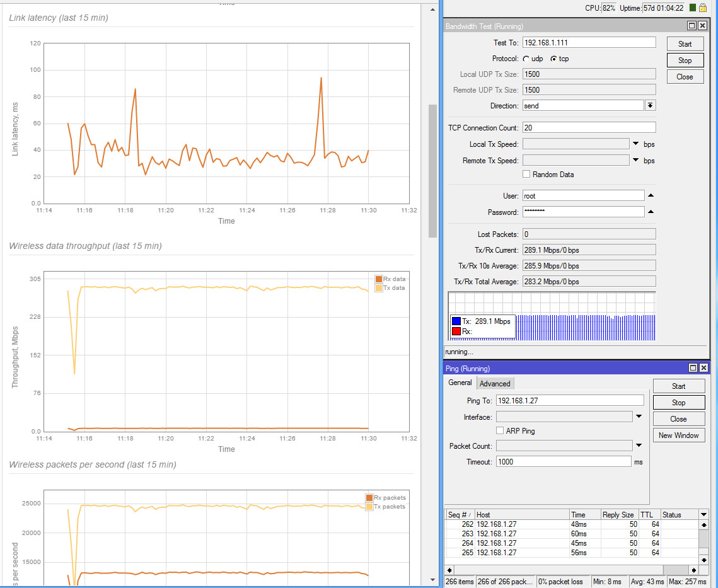718x588 pixels.
Task: Click Tx packets legend in packets chart
Action: [386, 507]
